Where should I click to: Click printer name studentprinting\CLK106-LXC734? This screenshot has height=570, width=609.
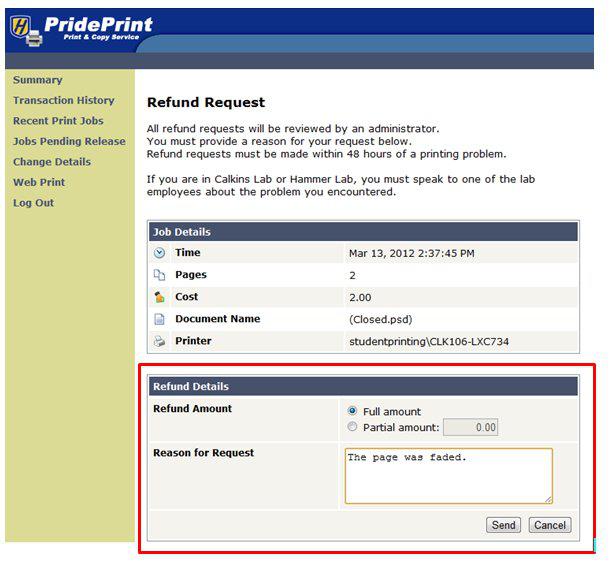coord(429,342)
